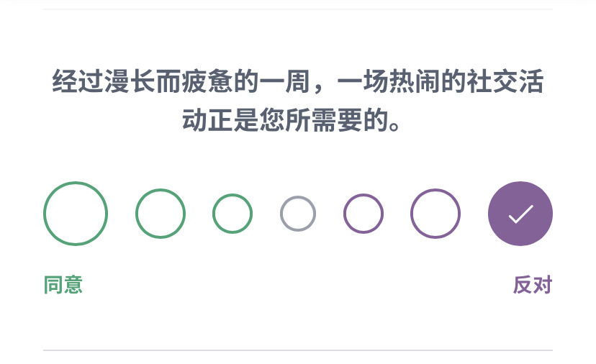Click the green 同意 label
Screen dimensions: 596x364
tap(63, 285)
